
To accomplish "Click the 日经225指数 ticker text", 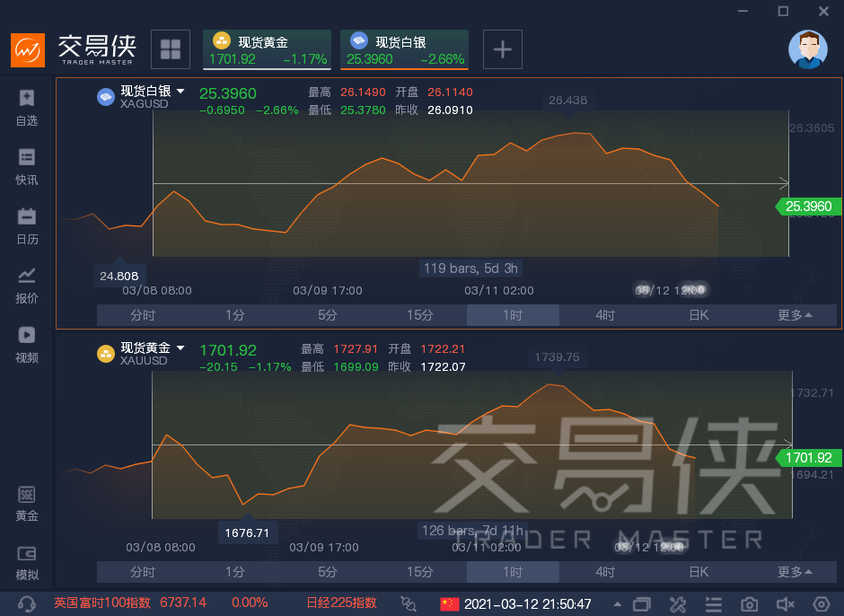I will point(341,603).
